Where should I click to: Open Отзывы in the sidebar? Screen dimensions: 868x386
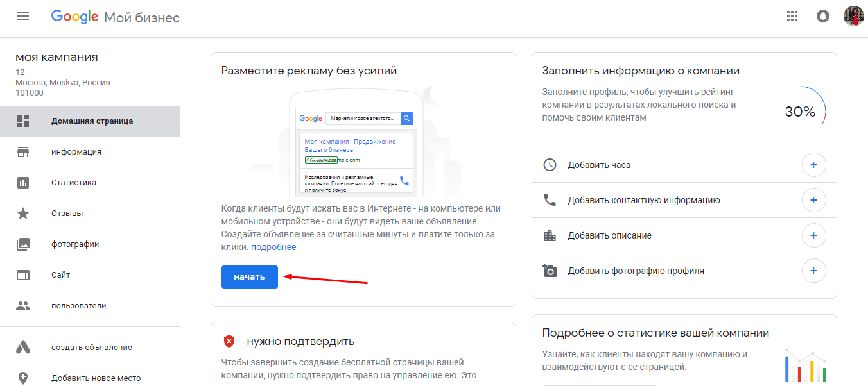tap(90, 214)
